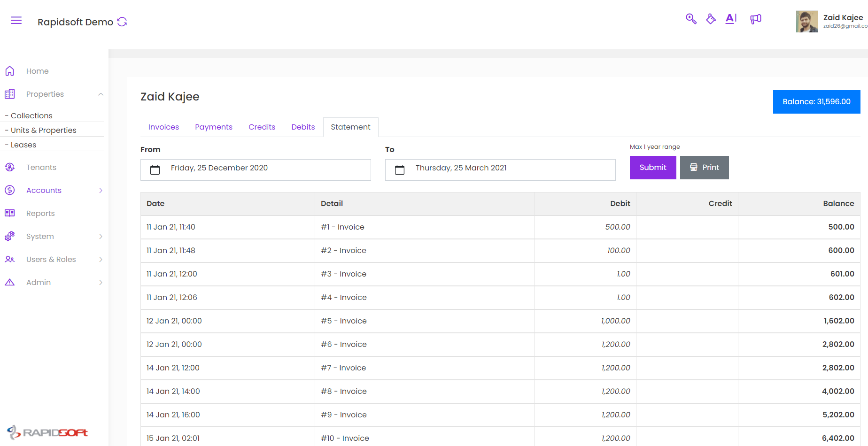This screenshot has width=868, height=446.
Task: Open Leases submenu item
Action: pyautogui.click(x=23, y=145)
